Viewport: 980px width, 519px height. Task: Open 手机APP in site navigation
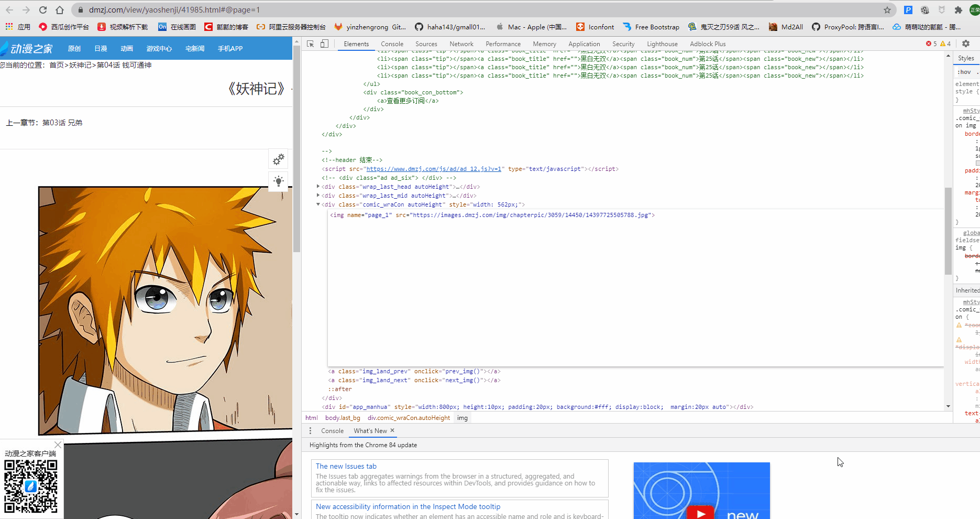(x=230, y=49)
